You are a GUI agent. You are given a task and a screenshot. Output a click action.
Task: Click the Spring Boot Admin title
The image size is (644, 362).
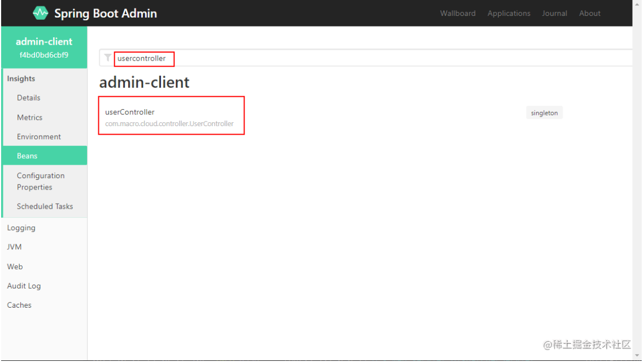(x=106, y=13)
